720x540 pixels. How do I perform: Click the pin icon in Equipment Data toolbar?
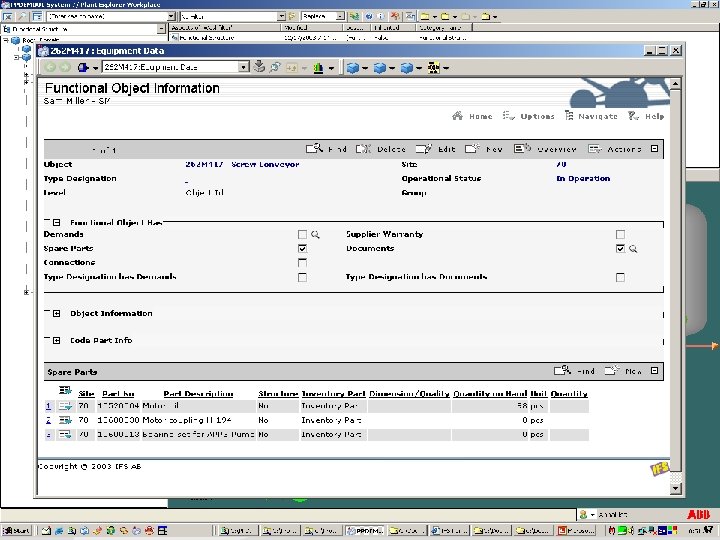(275, 67)
